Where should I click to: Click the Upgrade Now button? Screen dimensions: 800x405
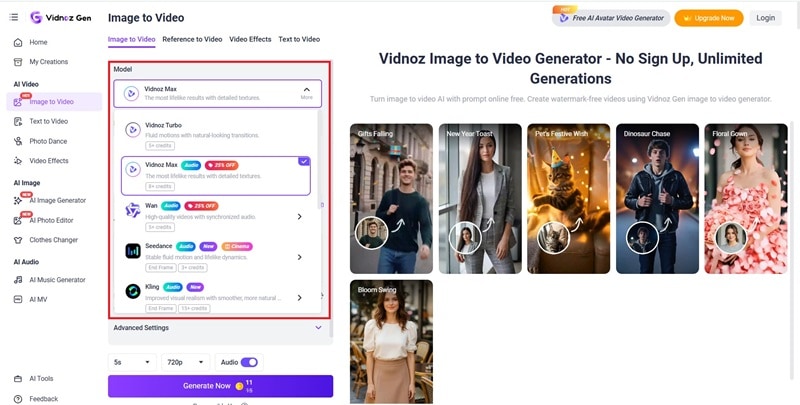coord(709,18)
